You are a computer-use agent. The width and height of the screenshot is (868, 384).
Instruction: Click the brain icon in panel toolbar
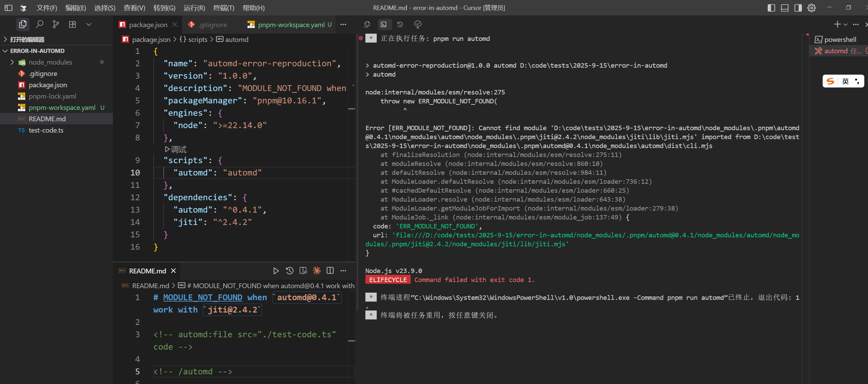point(418,24)
